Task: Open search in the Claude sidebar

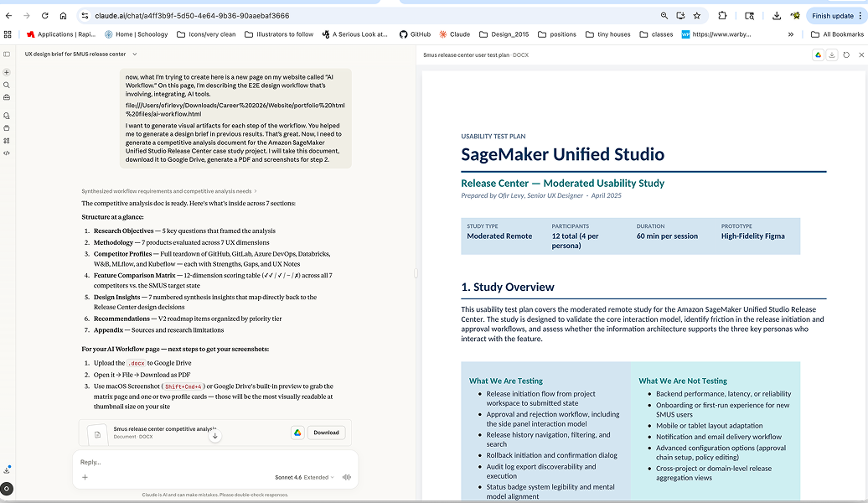Action: click(x=7, y=85)
